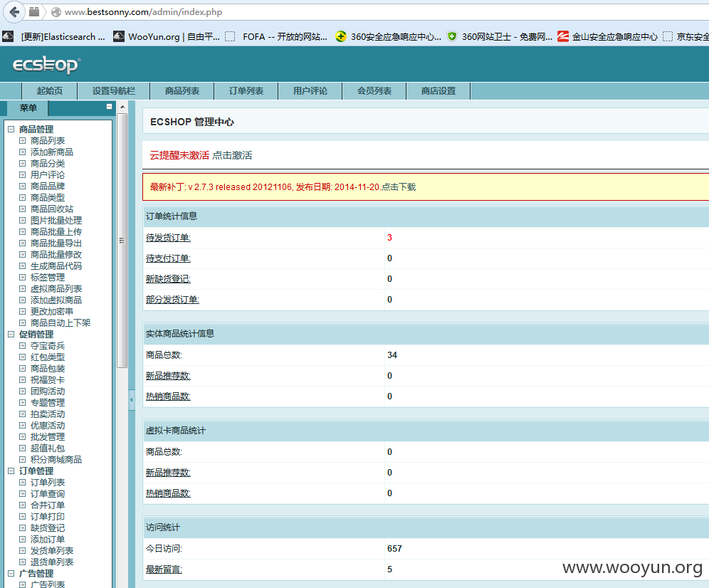Open 拍卖活动 in the sidebar

coord(48,414)
